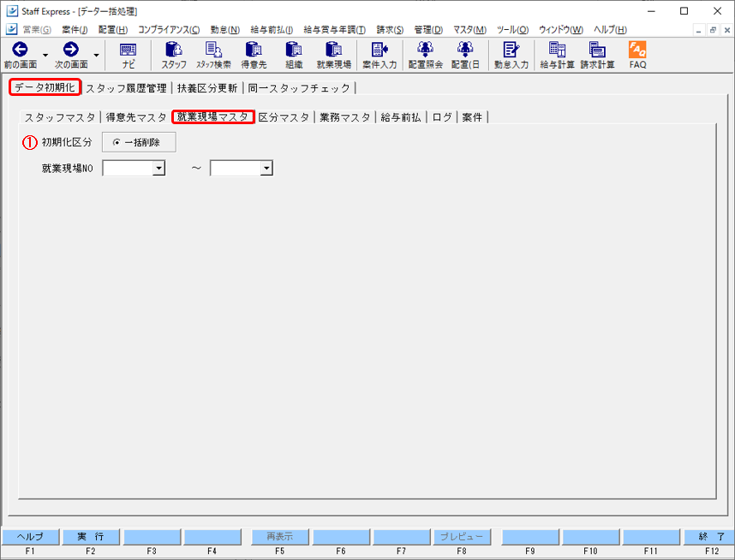Viewport: 735px width, 560px height.
Task: Switch to the データ初期化 tab
Action: (45, 87)
